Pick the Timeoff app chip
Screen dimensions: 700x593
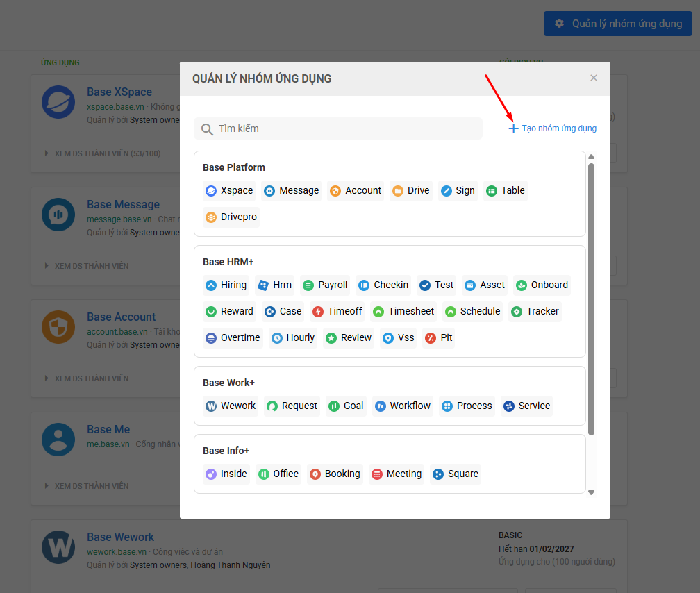click(337, 311)
